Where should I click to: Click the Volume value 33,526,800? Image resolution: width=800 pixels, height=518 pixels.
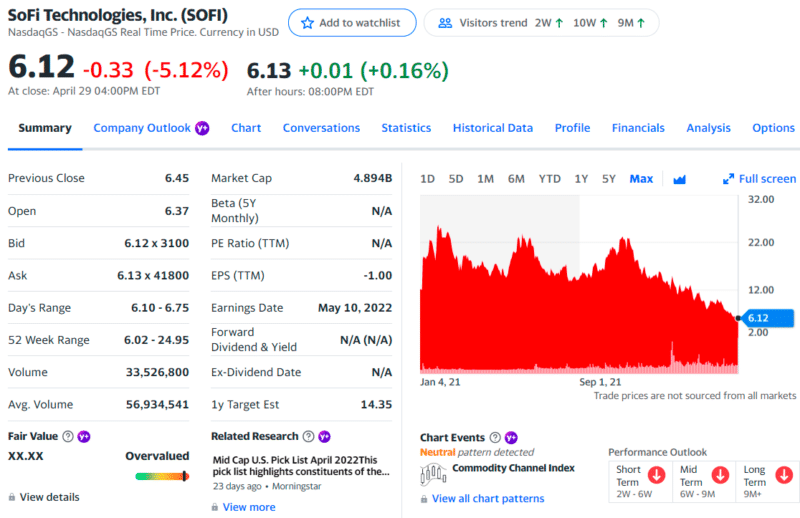point(157,372)
